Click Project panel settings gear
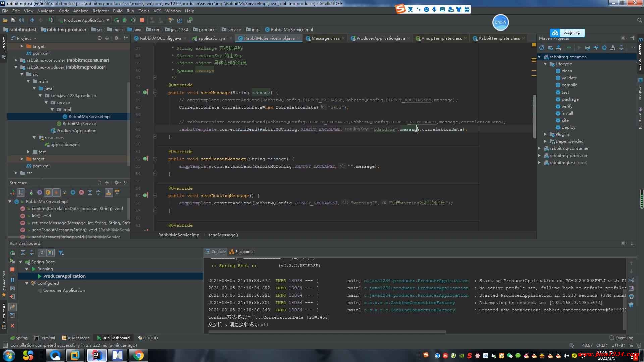Screen dimensions: 644x362 117,38
